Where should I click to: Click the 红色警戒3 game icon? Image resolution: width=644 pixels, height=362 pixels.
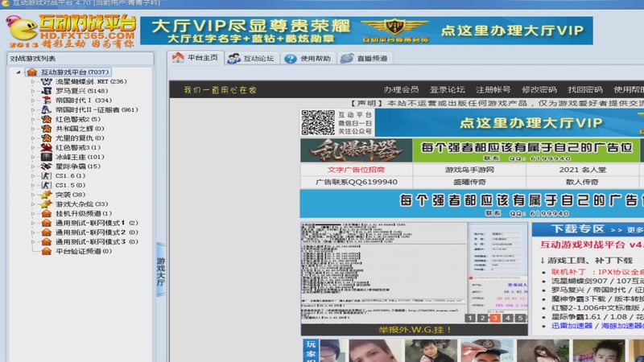[x=47, y=148]
